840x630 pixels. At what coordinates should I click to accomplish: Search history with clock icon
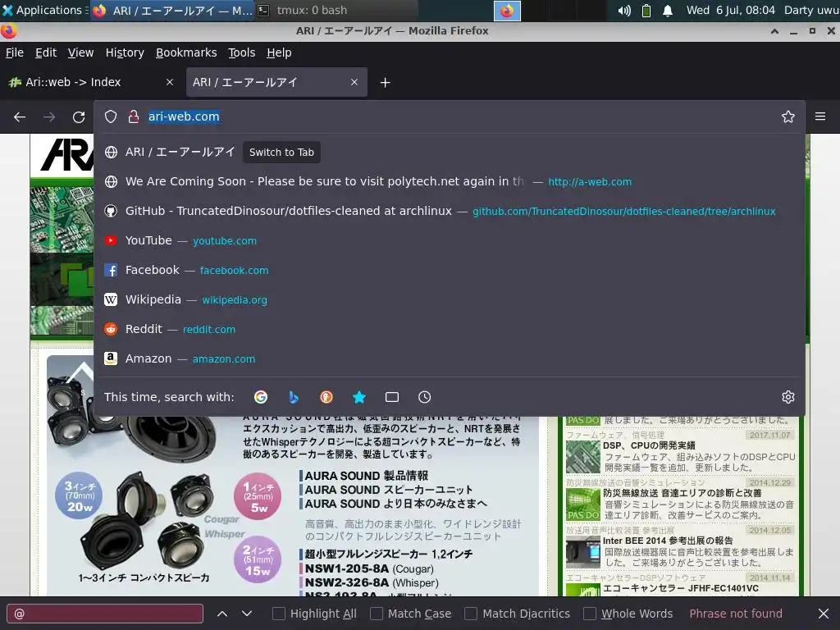pyautogui.click(x=424, y=397)
